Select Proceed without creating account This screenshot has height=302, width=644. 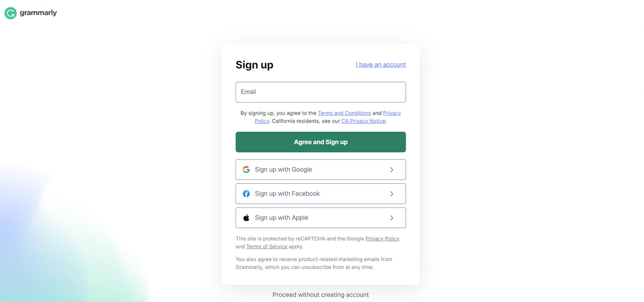(320, 295)
